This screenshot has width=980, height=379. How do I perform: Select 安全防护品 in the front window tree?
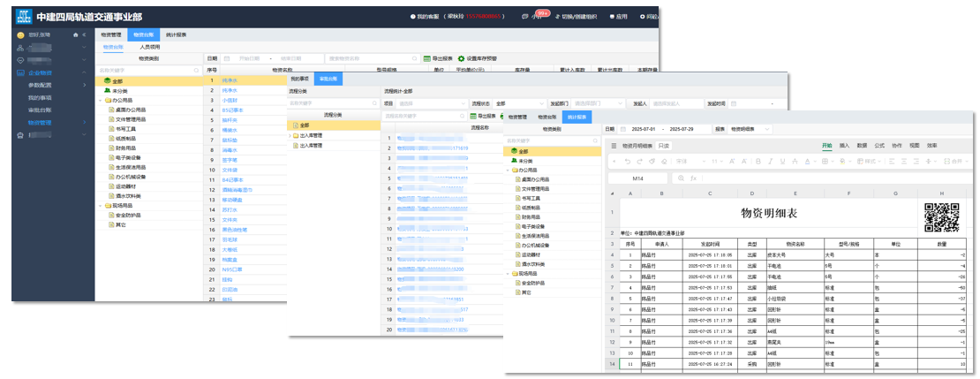coord(531,283)
